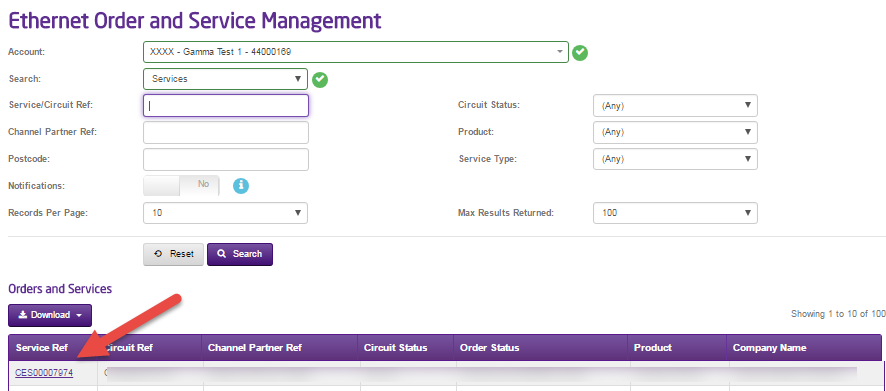Open the Account dropdown
This screenshot has width=886, height=391.
356,52
